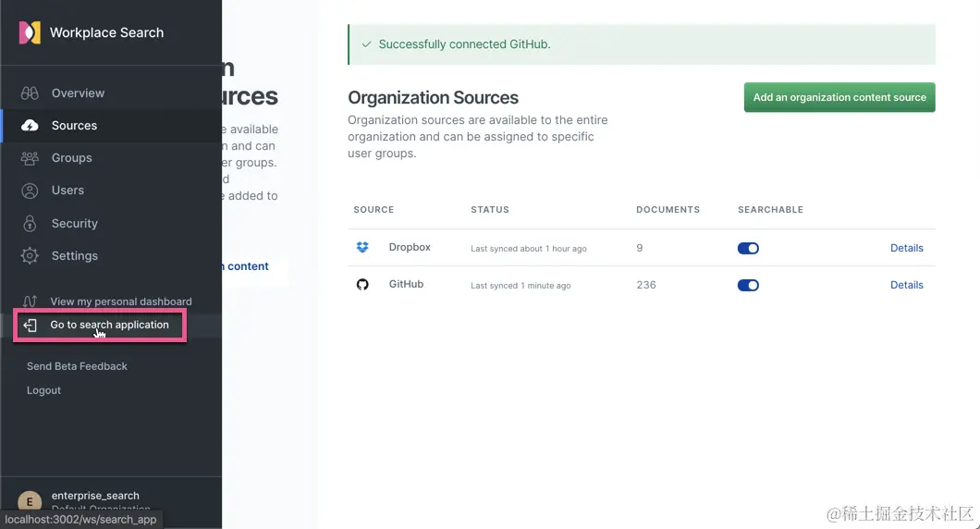Click Add an organization content source
The image size is (980, 529).
839,97
